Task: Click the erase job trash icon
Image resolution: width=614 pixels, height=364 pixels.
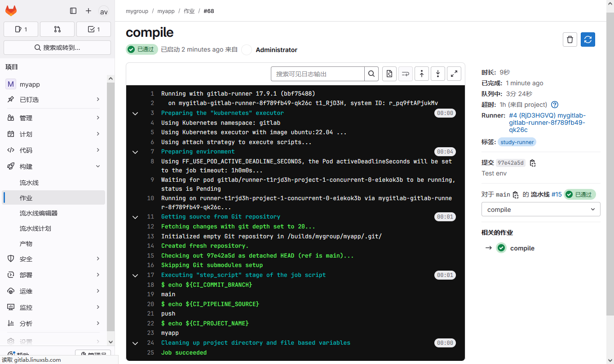Action: [x=570, y=39]
